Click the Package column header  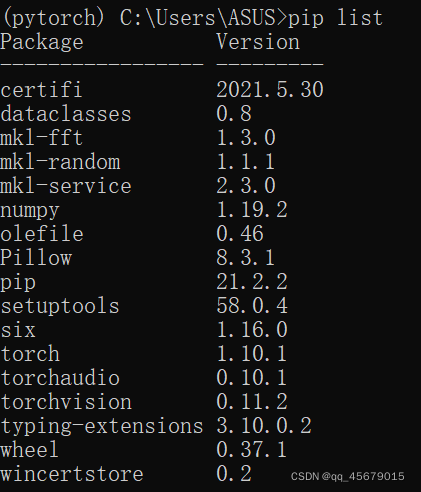tap(42, 43)
